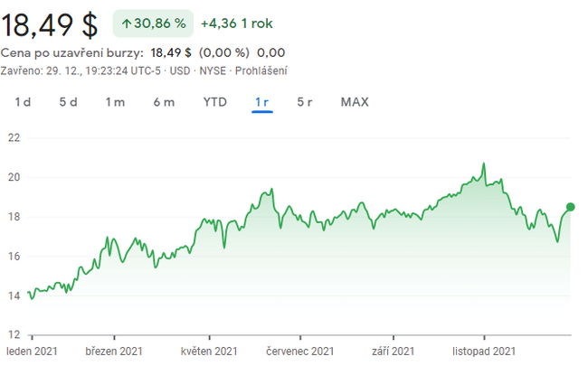Select the 1d time range tab
This screenshot has height=375, width=588.
[x=23, y=102]
